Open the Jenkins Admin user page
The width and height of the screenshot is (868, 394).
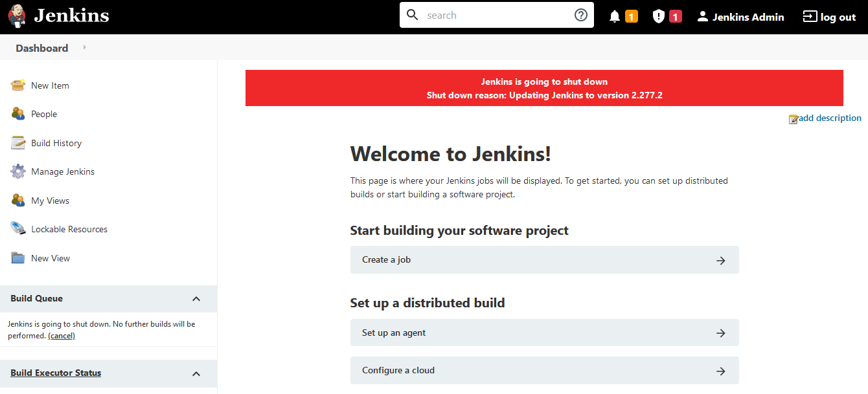(x=748, y=17)
